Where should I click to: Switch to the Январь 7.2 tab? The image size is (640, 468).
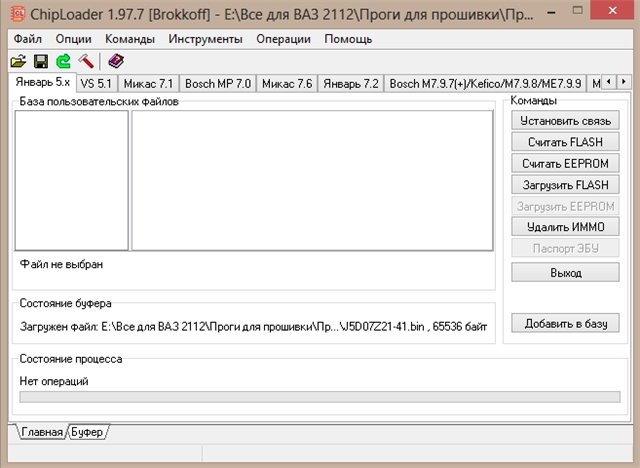(351, 84)
